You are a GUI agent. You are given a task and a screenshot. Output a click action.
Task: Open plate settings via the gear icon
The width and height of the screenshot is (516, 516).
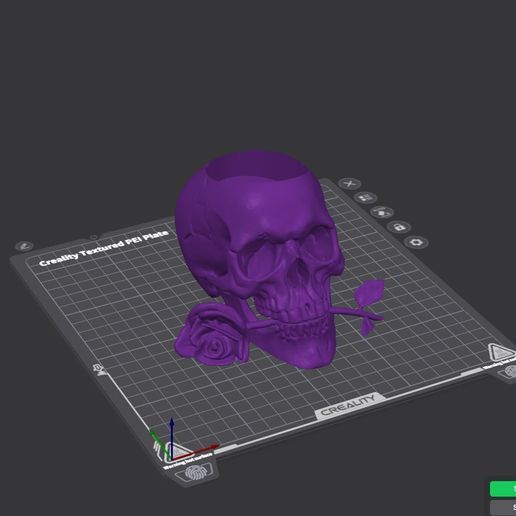[x=416, y=242]
